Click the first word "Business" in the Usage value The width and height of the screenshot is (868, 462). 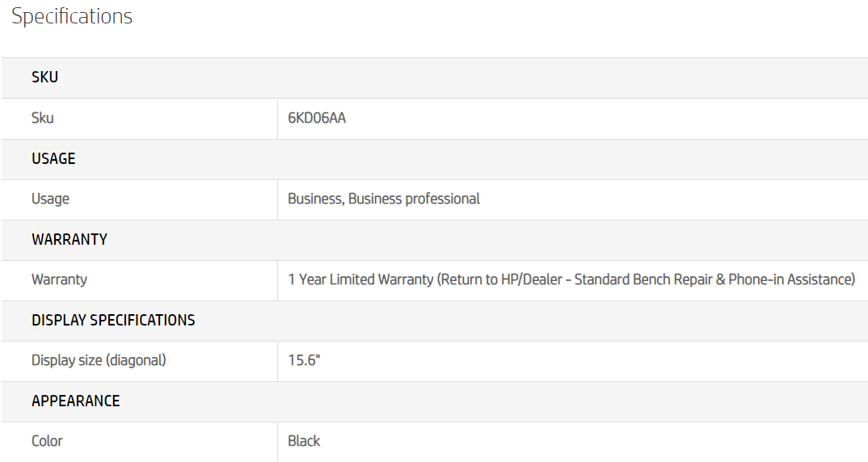point(315,199)
